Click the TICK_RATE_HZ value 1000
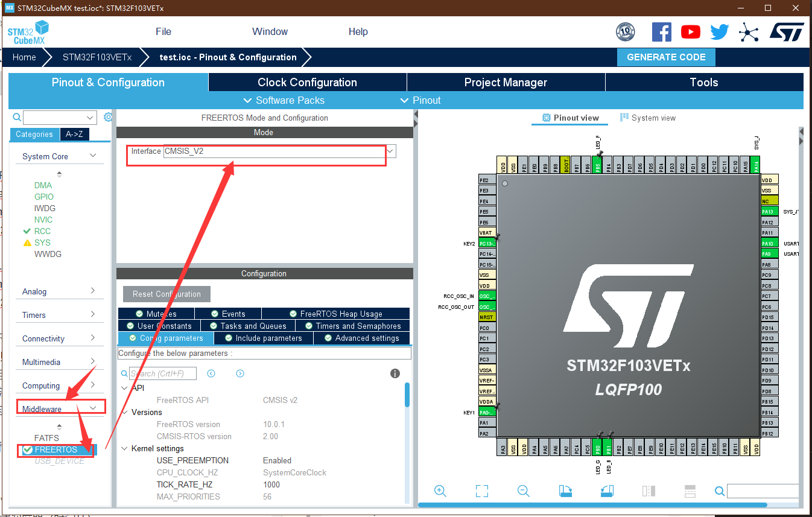The width and height of the screenshot is (812, 517). [x=271, y=484]
